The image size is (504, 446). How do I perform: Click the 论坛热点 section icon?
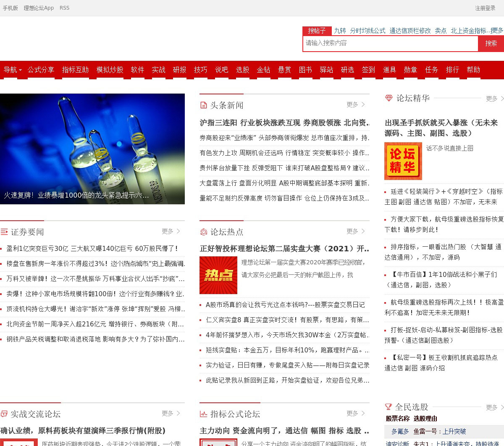click(x=204, y=232)
